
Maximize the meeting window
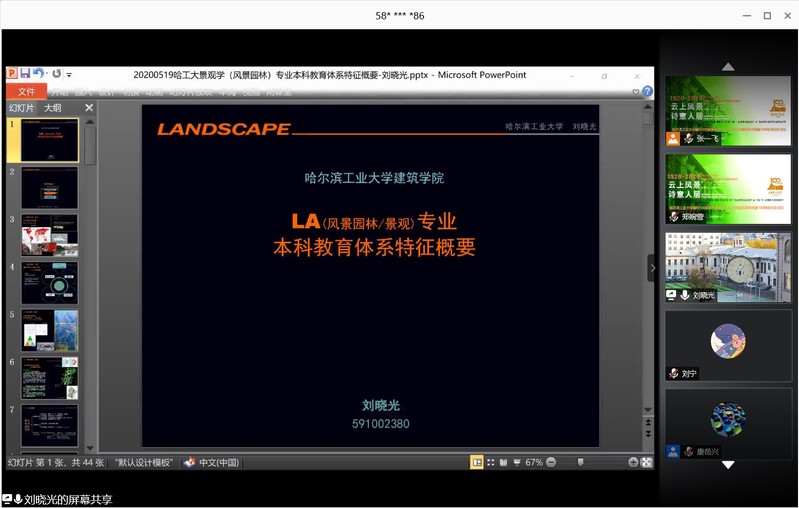[767, 16]
